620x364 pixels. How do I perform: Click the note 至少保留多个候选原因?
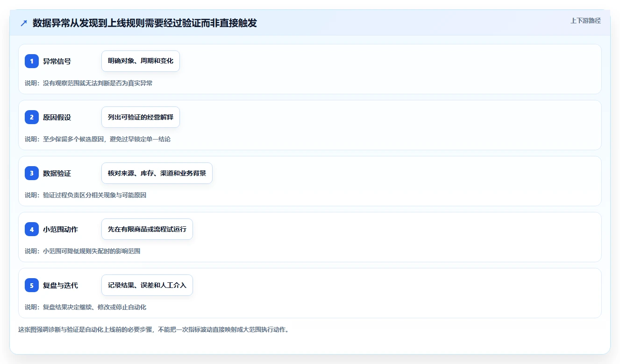point(73,139)
